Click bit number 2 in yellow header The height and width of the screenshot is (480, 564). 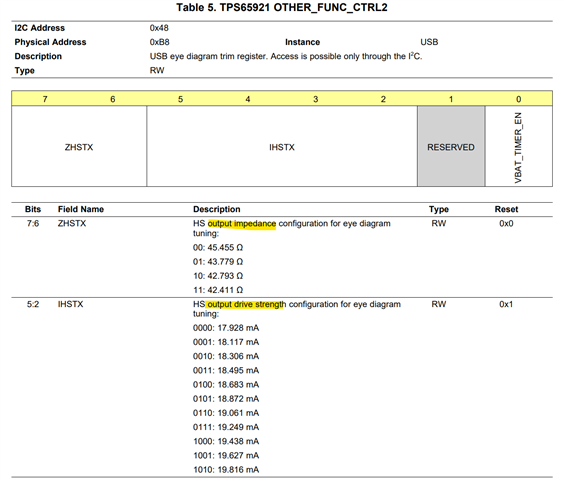coord(383,99)
